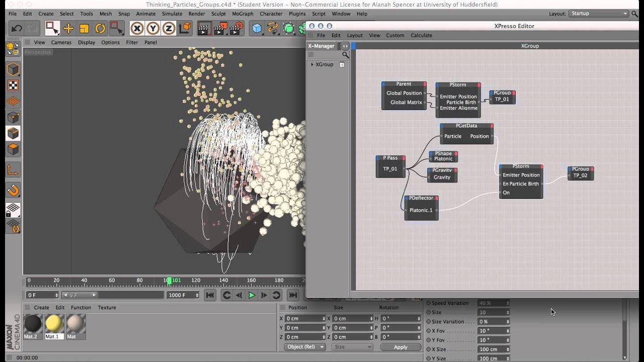Go to end of animation
This screenshot has height=362, width=644.
(x=293, y=295)
